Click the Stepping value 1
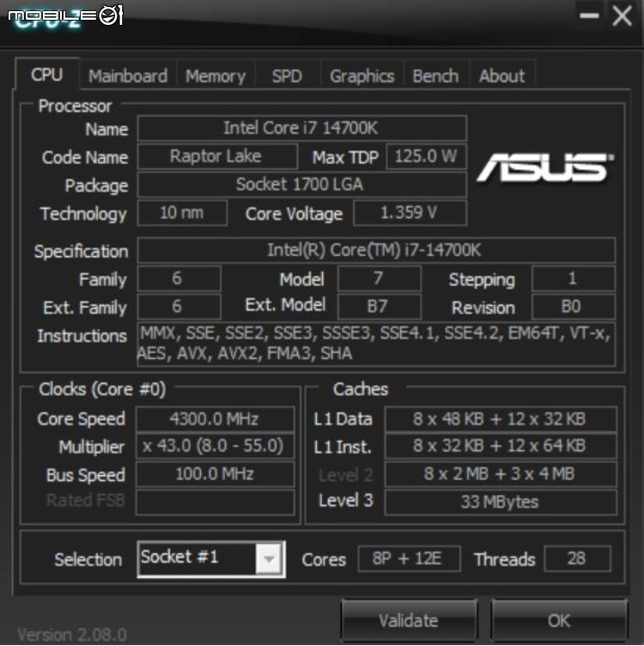The width and height of the screenshot is (644, 646). [x=574, y=278]
